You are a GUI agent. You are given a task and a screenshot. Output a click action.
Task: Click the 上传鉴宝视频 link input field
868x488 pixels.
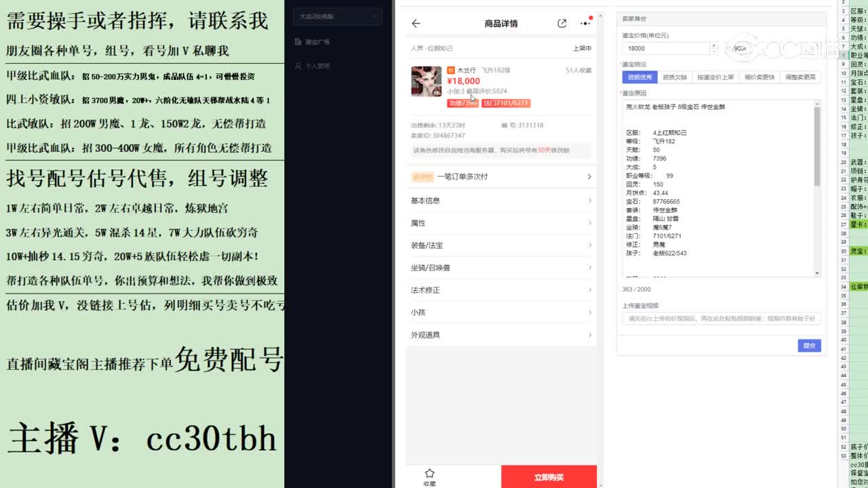pyautogui.click(x=722, y=319)
